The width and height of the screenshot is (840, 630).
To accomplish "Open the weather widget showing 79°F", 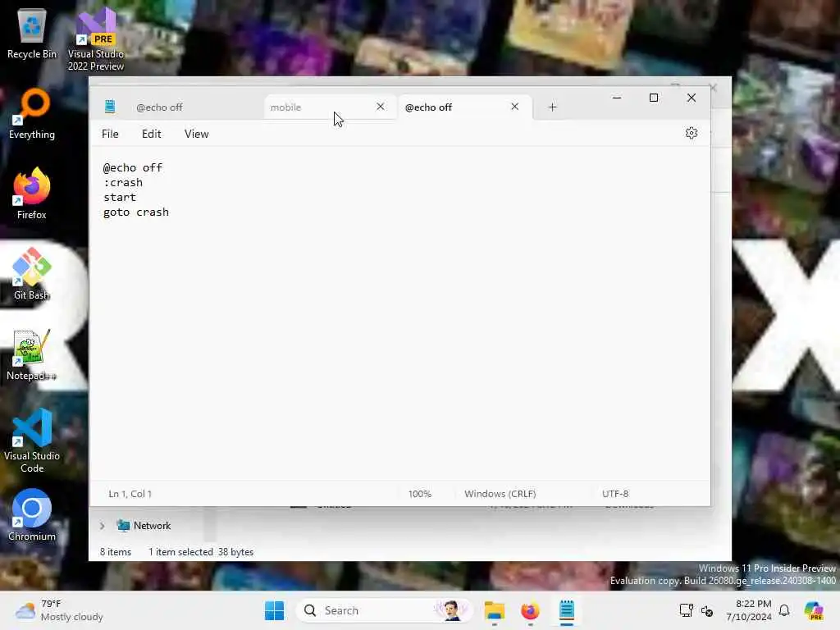I will pyautogui.click(x=59, y=610).
